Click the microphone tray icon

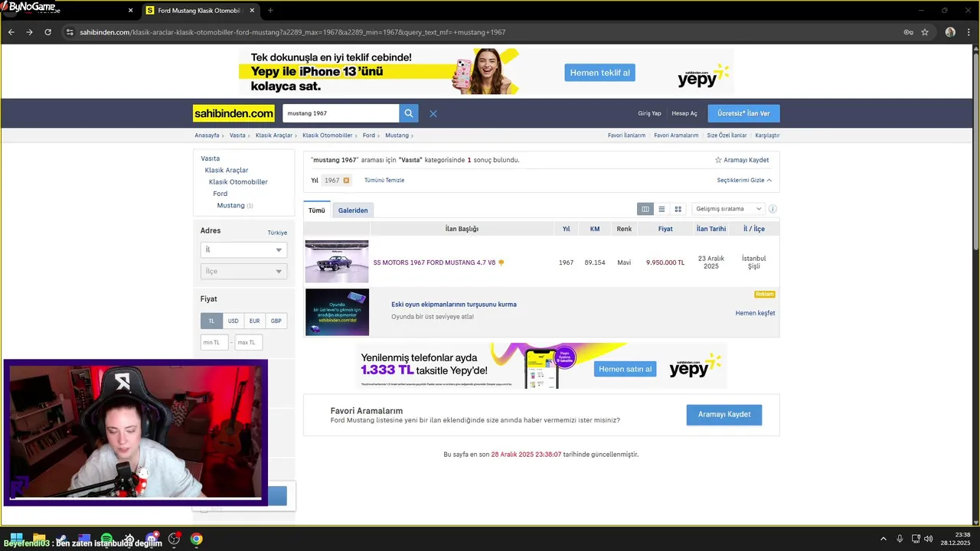pyautogui.click(x=900, y=539)
